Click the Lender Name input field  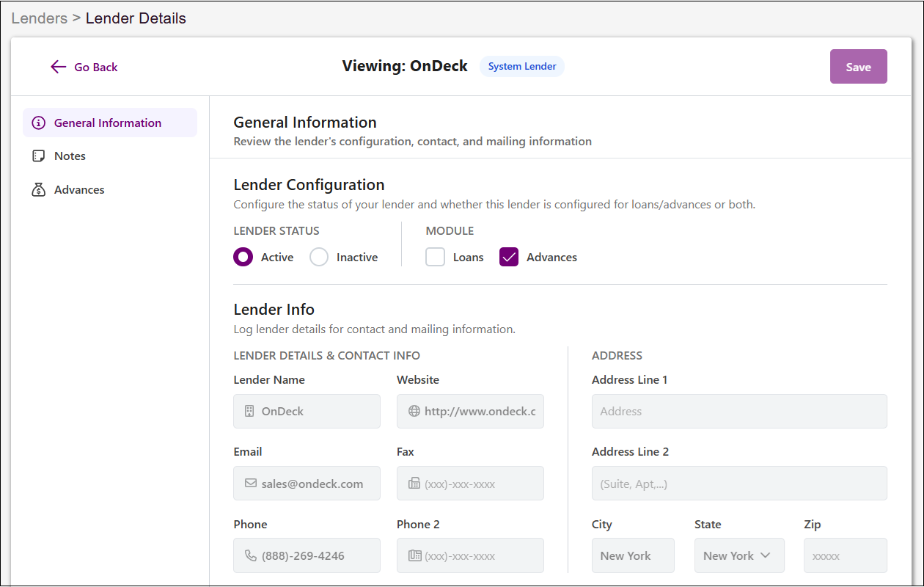pyautogui.click(x=307, y=411)
